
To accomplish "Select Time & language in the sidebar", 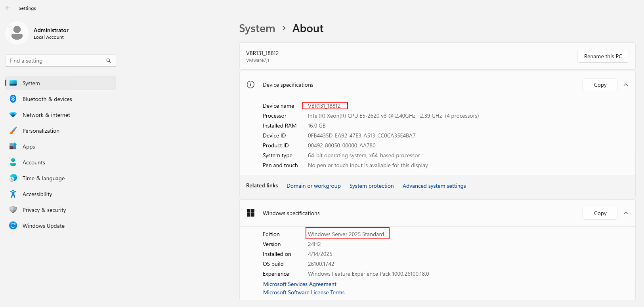I will point(61,178).
